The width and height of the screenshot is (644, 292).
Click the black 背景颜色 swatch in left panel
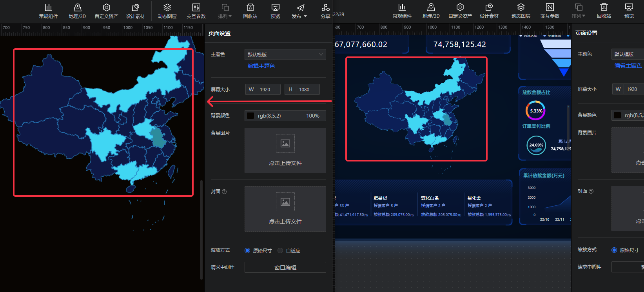click(250, 116)
